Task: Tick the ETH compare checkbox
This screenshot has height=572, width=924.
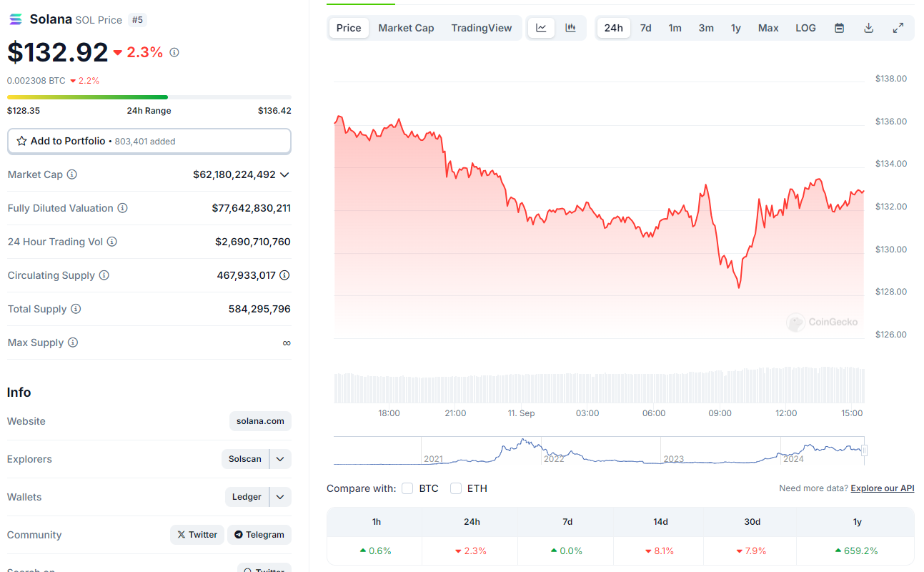Action: [456, 488]
